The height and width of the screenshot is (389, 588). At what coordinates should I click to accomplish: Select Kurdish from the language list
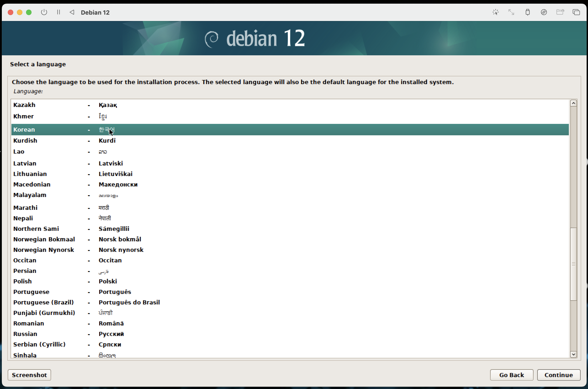pyautogui.click(x=290, y=141)
